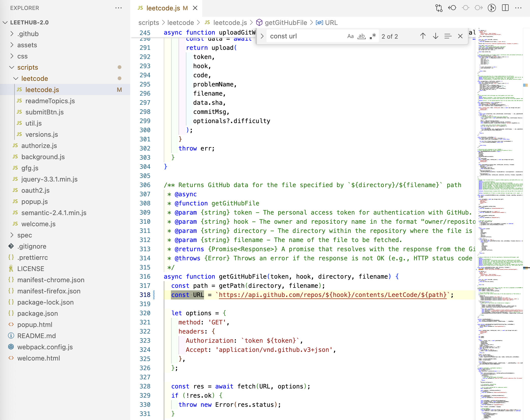This screenshot has width=530, height=420.
Task: Click the disabled next commit circle icon
Action: click(x=479, y=8)
